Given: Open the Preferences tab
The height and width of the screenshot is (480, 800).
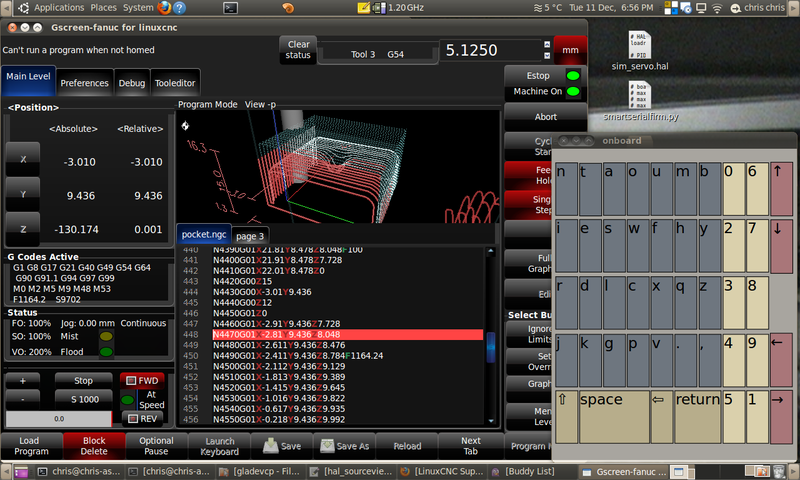Looking at the screenshot, I should (x=84, y=83).
